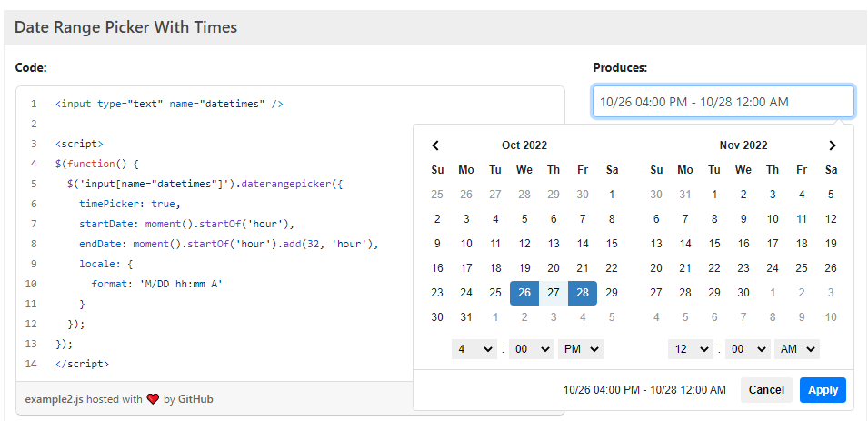Image resolution: width=868 pixels, height=421 pixels.
Task: Open start PM period dropdown
Action: click(x=581, y=349)
